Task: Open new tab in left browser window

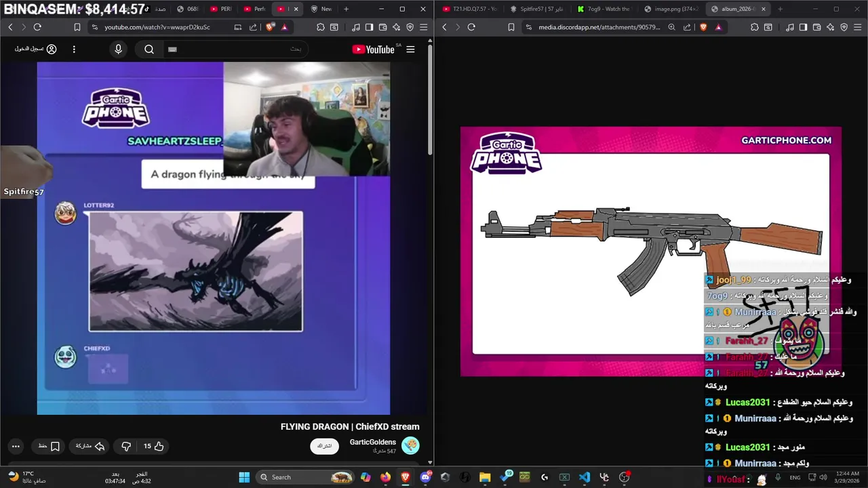Action: click(347, 9)
